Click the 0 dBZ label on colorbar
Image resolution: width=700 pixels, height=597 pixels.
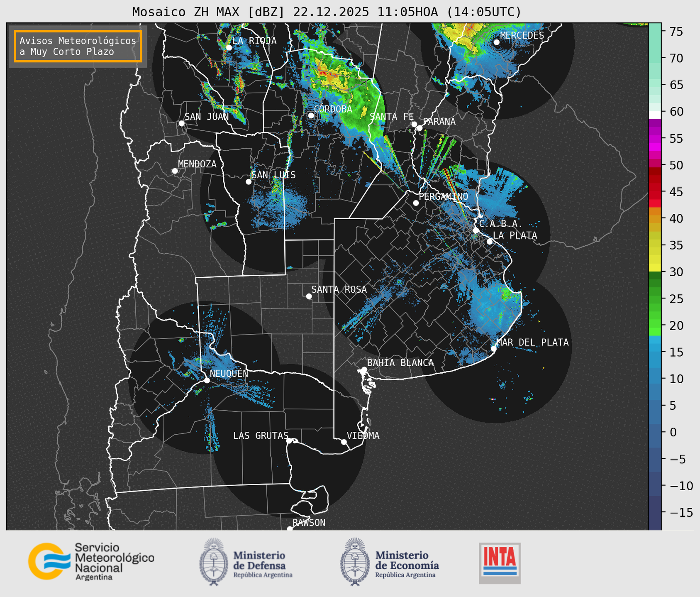point(673,432)
